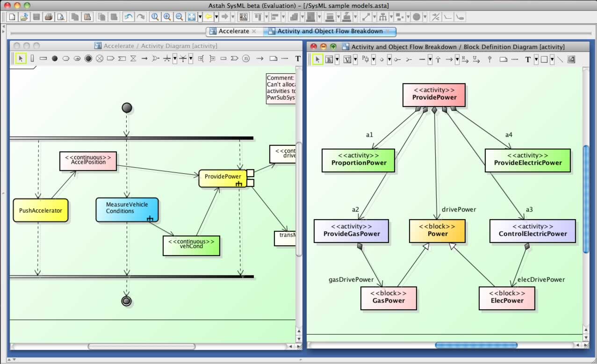Switch to the Accelerate tab
Screen dimensions: 597x364
point(234,31)
